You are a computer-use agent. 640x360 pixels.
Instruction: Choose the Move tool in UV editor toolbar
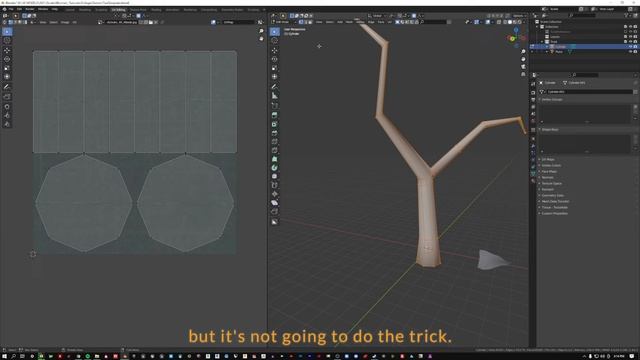tap(7, 50)
